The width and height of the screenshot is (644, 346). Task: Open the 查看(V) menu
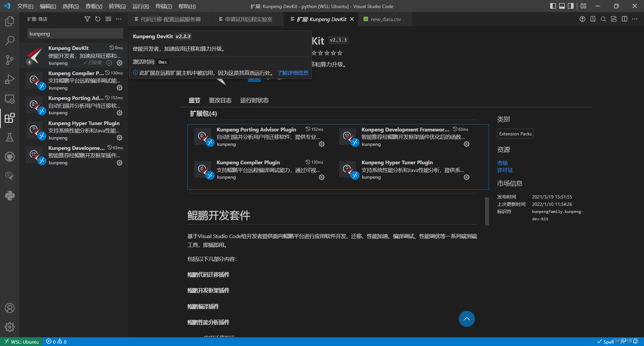(94, 6)
